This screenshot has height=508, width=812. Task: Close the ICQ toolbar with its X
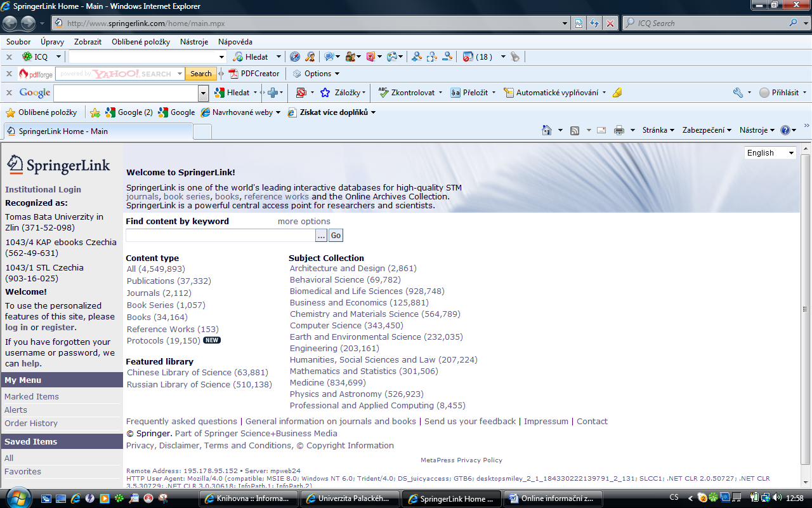9,57
